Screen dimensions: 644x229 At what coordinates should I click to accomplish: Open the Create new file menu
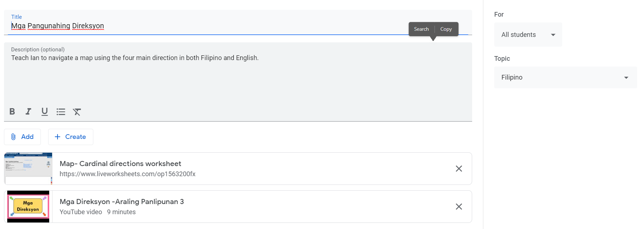[x=71, y=137]
